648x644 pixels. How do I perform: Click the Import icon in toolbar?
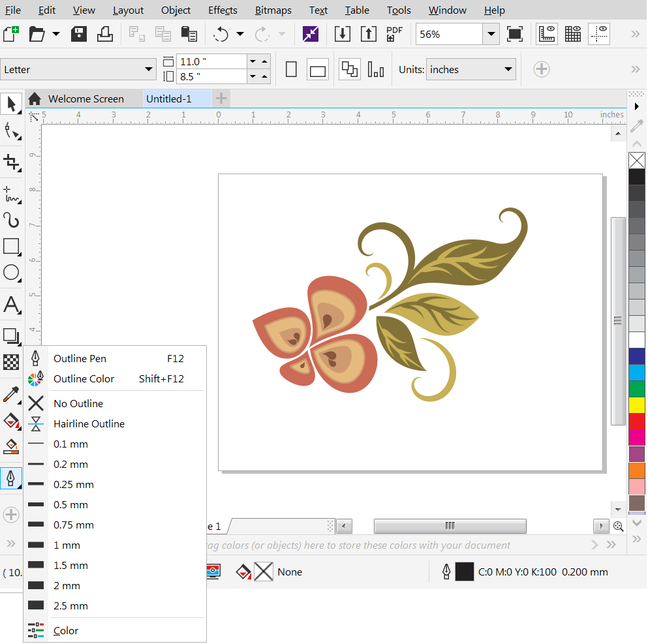pos(343,34)
